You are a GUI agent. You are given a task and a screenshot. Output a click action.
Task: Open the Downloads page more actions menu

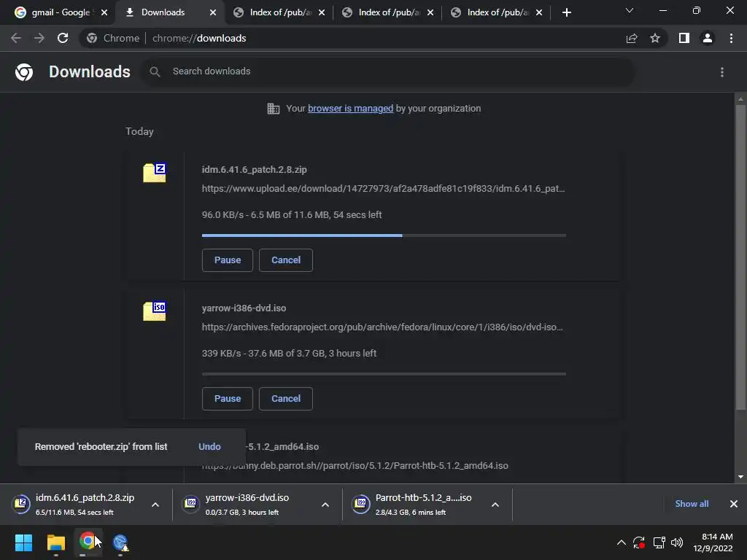(x=722, y=72)
